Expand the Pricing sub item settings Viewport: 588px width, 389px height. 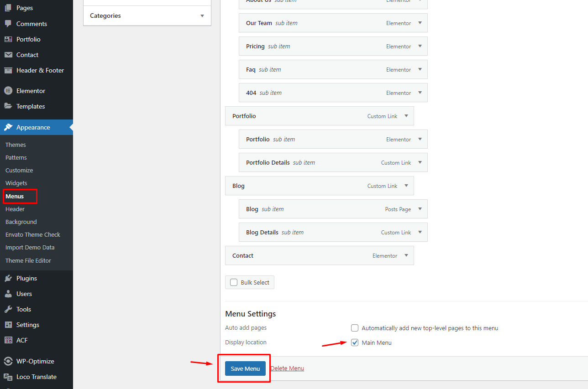(420, 46)
